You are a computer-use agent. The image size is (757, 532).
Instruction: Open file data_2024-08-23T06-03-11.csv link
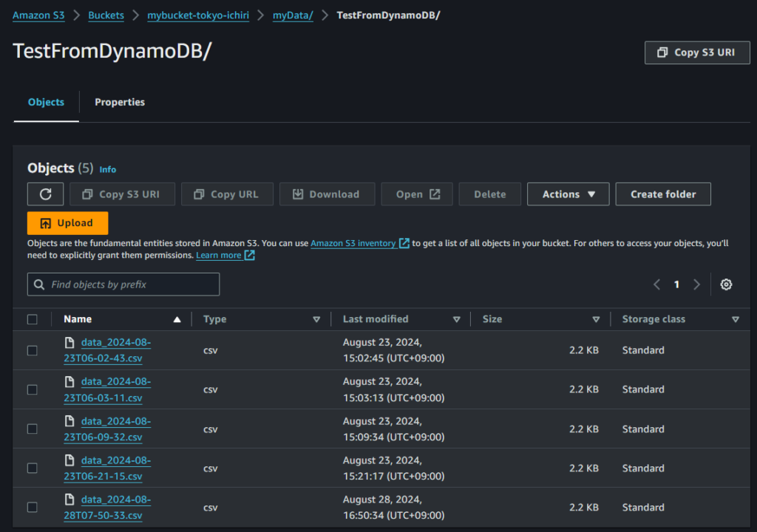point(107,389)
